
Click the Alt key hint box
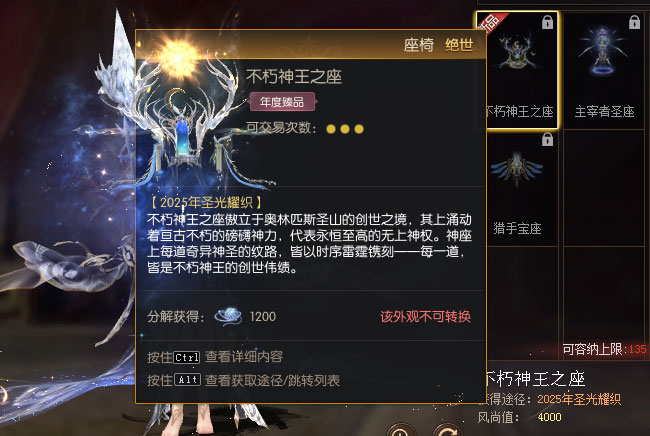[x=187, y=380]
